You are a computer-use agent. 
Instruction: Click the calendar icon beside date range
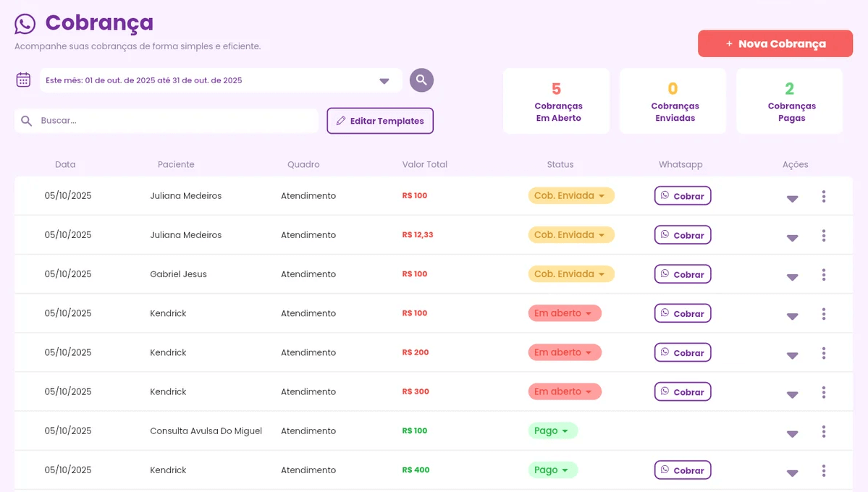pyautogui.click(x=23, y=80)
